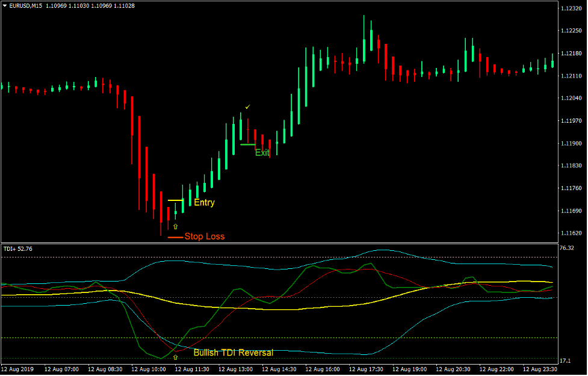The width and height of the screenshot is (588, 376).
Task: Select the yellow Entry line marker
Action: coord(175,200)
